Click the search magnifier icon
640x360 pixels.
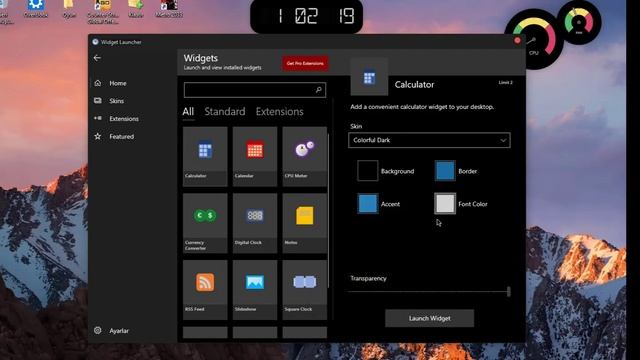(318, 90)
